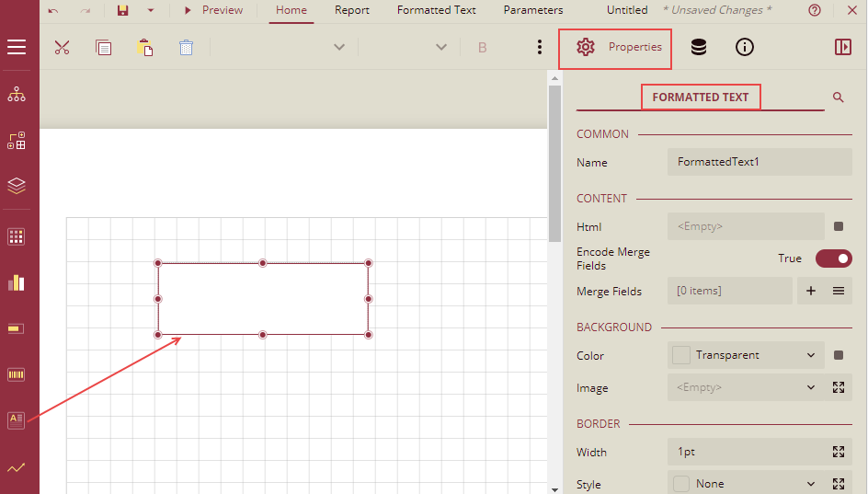Switch to the Formatted Text tab
Viewport: 868px width, 494px height.
(436, 10)
